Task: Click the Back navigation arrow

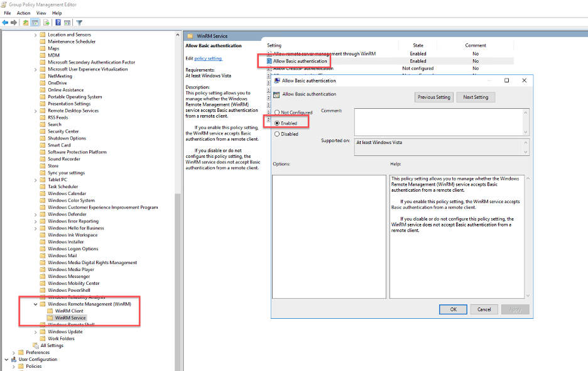Action: tap(5, 23)
